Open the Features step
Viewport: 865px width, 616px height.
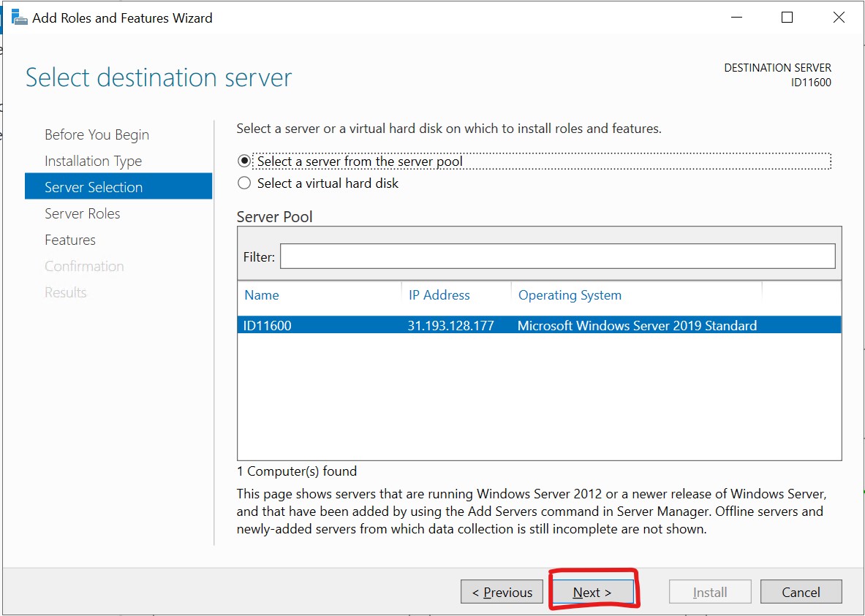tap(70, 240)
